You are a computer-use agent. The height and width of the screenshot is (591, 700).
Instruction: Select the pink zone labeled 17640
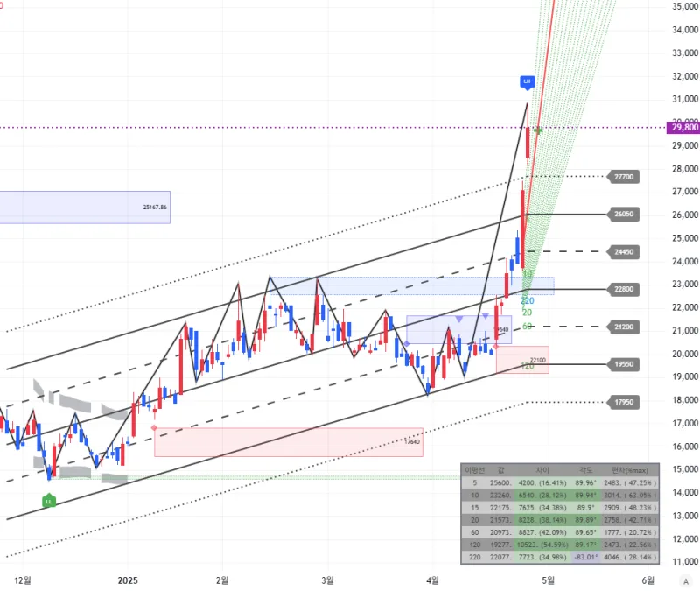(289, 442)
